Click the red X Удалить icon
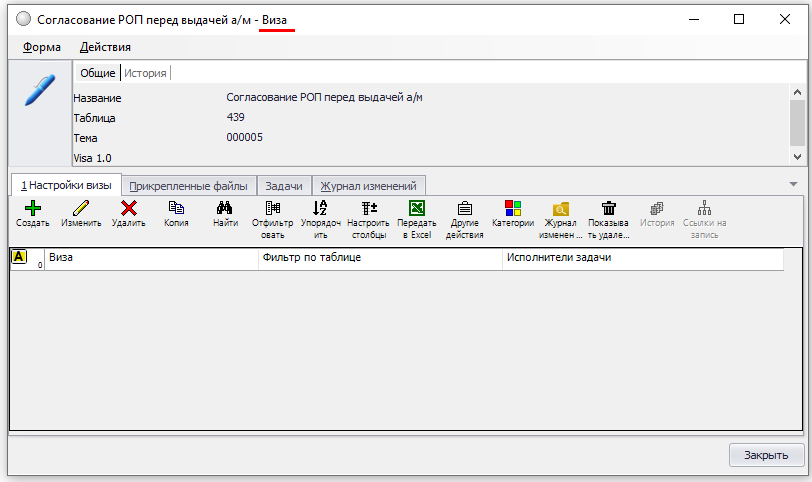The width and height of the screenshot is (812, 482). pos(129,209)
